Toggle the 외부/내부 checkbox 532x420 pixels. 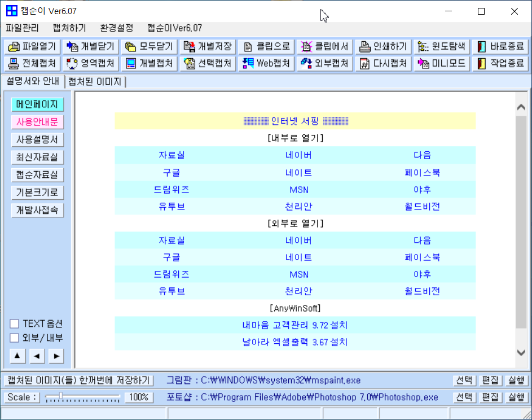coord(14,338)
